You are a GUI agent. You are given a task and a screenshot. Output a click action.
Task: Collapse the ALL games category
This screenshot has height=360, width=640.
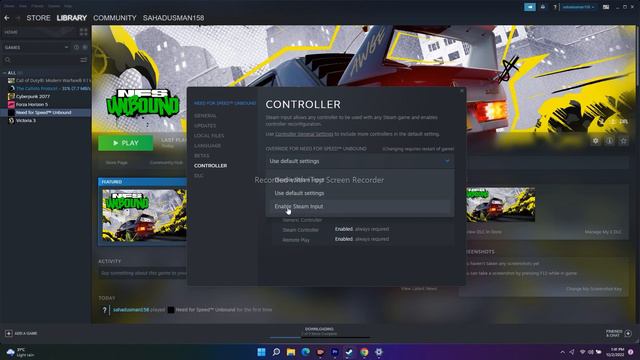coord(4,73)
